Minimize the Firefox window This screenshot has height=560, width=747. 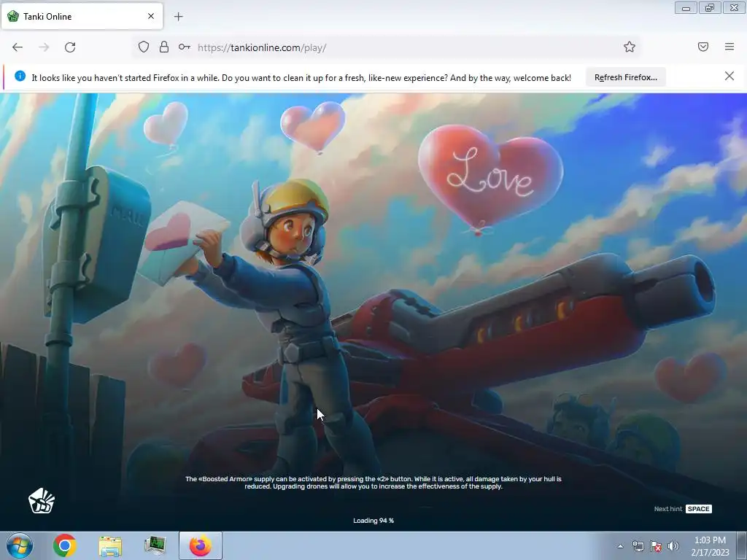tap(686, 8)
